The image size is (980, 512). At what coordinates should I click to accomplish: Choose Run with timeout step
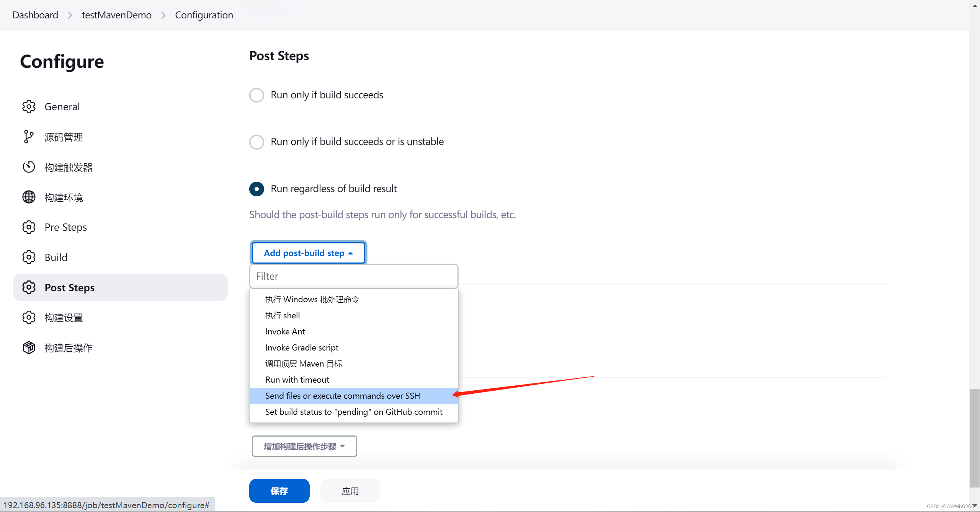point(354,380)
